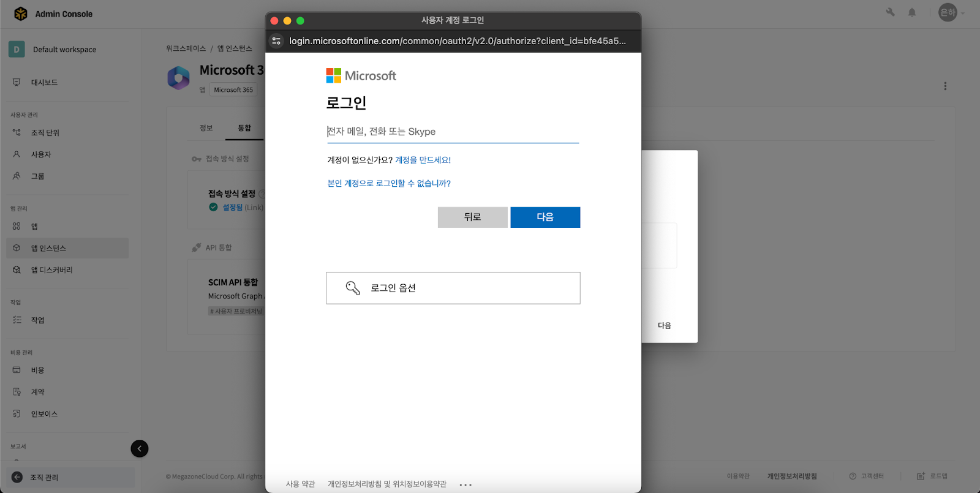Open the wrench tools icon in header
Screen dimensions: 980x493
pos(891,12)
